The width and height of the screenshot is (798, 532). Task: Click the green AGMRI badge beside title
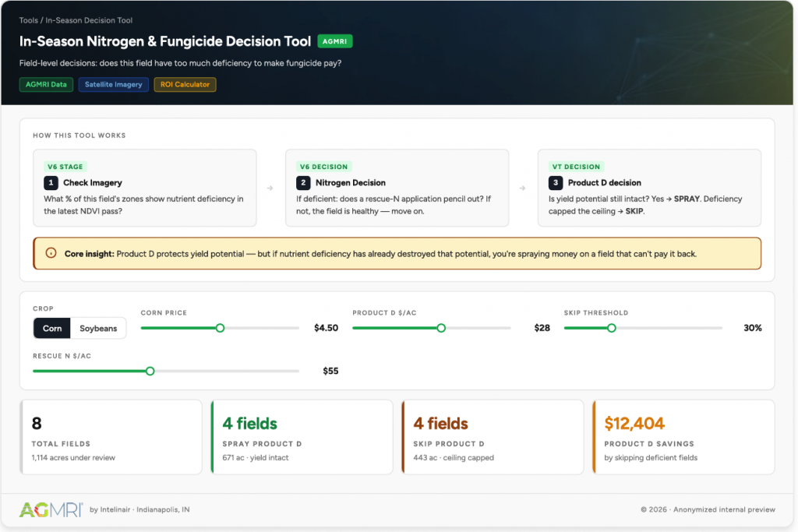pyautogui.click(x=335, y=41)
